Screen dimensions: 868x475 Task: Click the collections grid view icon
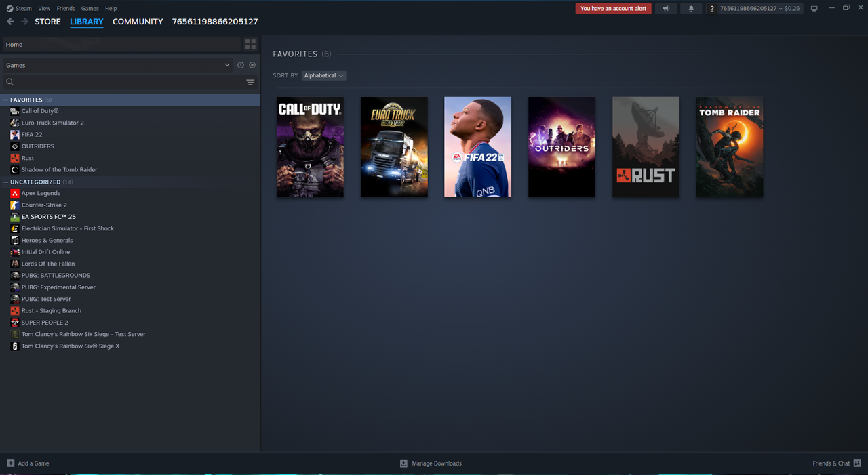pos(250,44)
